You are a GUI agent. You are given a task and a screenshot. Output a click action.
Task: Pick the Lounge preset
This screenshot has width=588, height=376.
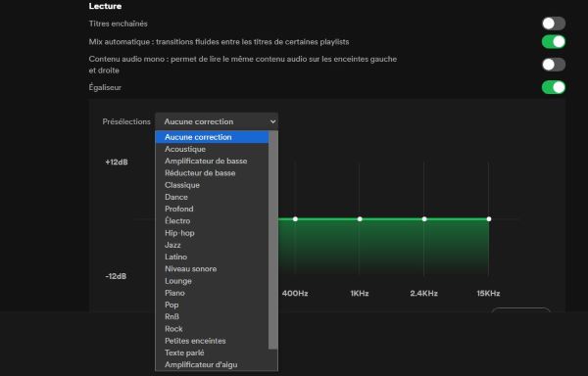point(212,281)
